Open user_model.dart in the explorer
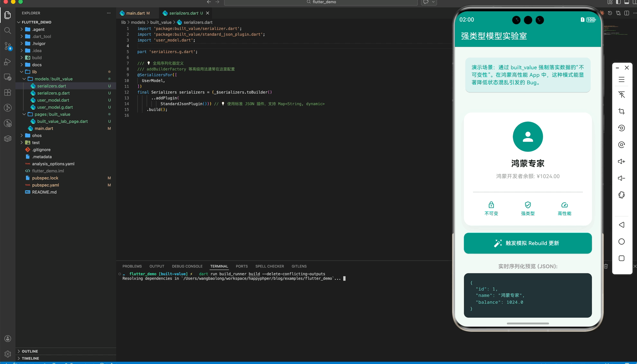 pos(53,100)
